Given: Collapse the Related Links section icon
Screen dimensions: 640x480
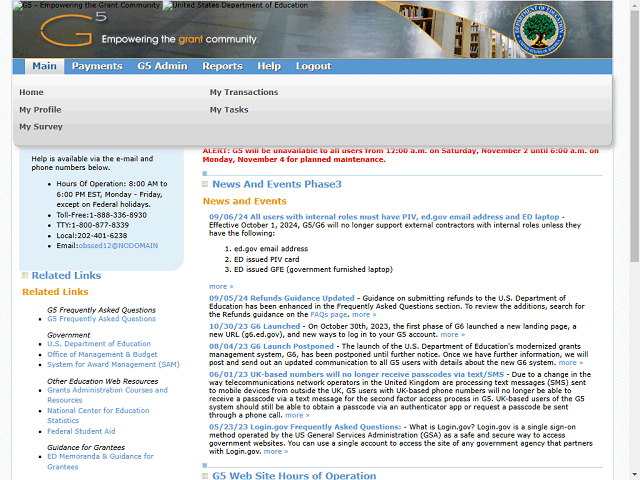Looking at the screenshot, I should pyautogui.click(x=25, y=275).
